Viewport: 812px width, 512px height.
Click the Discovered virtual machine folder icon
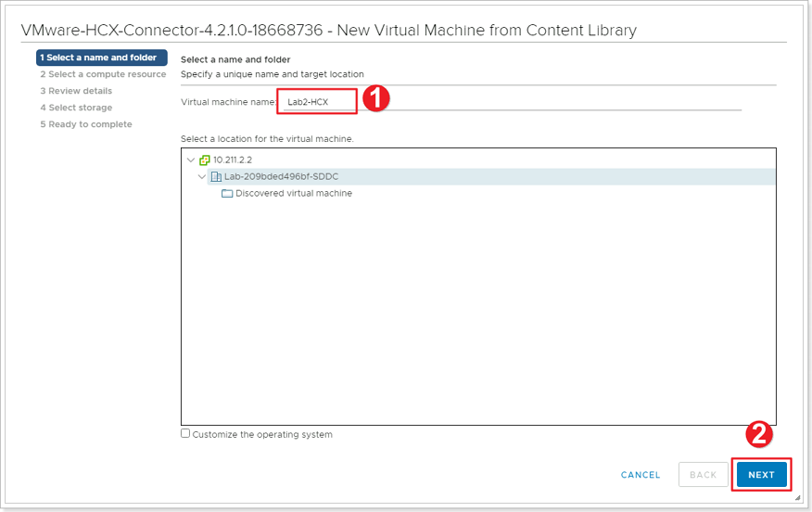[x=227, y=194]
